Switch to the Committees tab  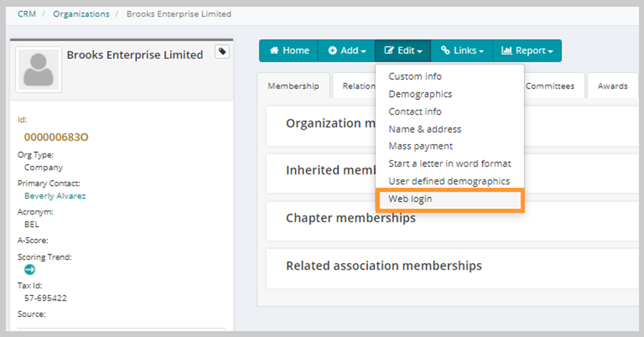549,86
